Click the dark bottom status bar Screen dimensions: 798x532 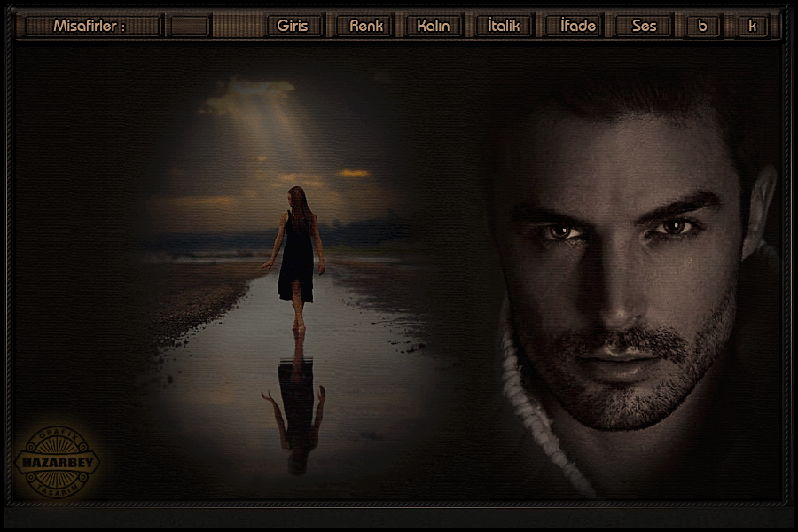click(399, 517)
